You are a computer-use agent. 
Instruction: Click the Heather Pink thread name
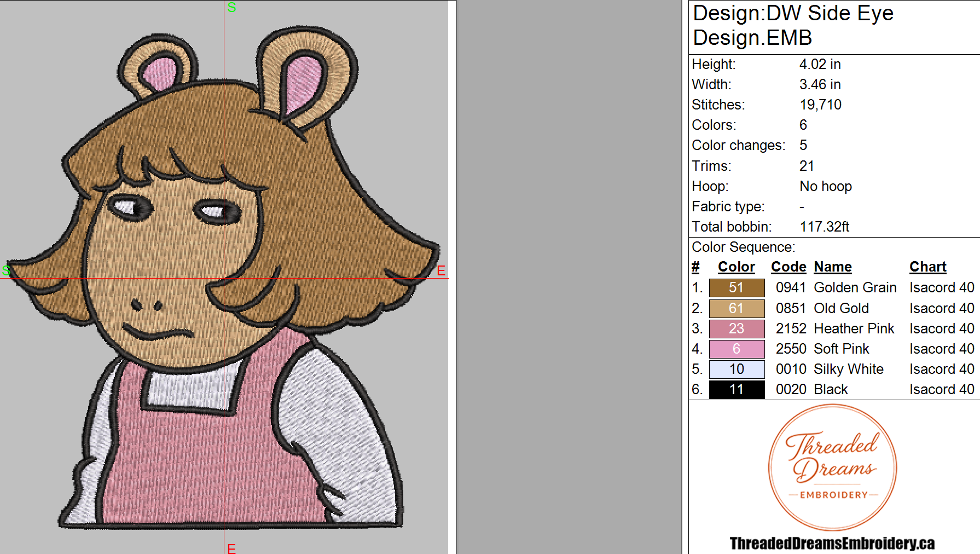(x=854, y=328)
